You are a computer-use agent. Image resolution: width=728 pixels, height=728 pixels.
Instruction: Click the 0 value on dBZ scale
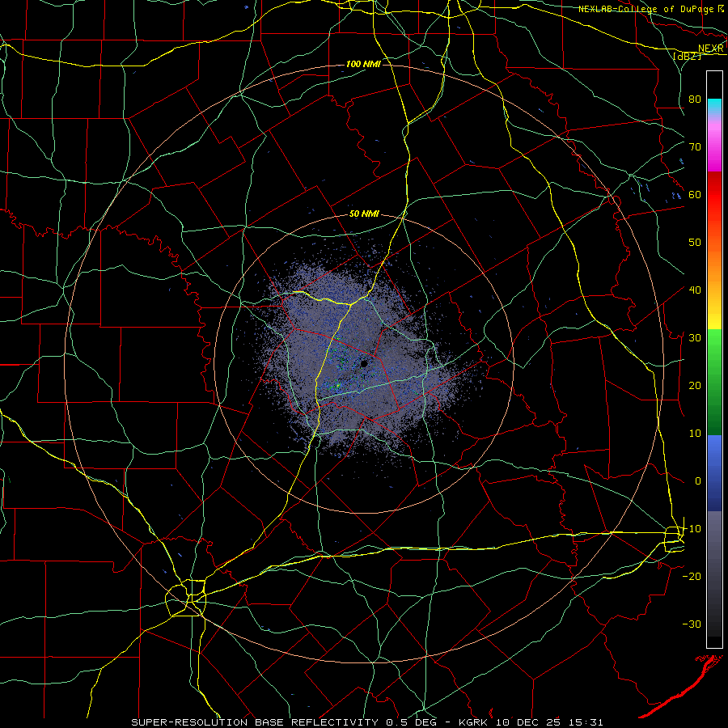698,481
